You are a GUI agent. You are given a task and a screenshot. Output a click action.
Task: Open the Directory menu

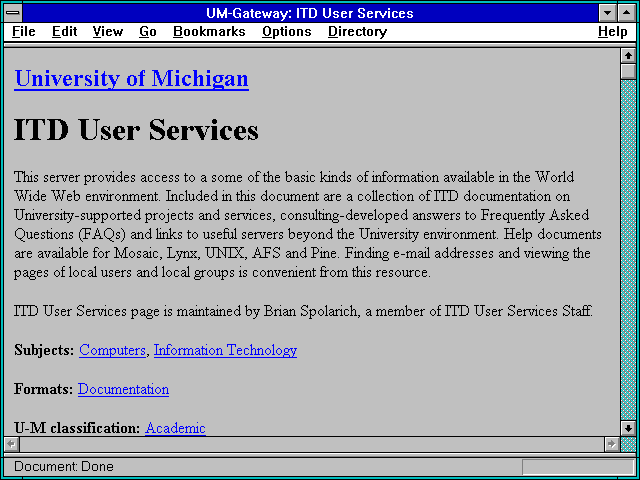[x=358, y=32]
